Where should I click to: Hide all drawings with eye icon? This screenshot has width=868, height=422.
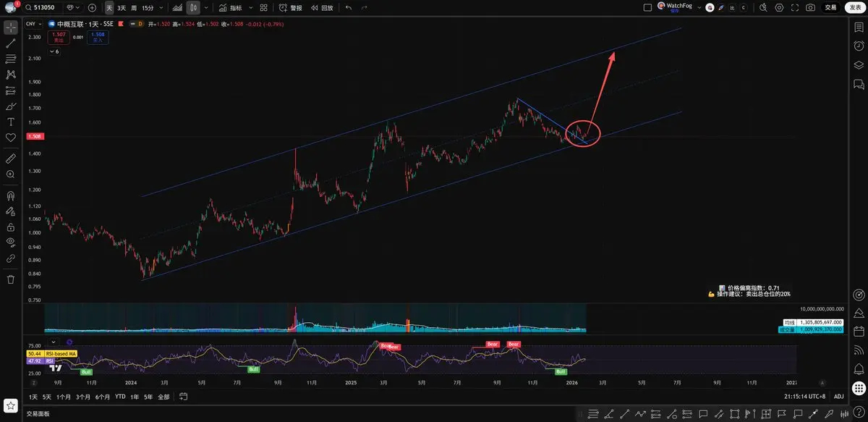pos(11,242)
